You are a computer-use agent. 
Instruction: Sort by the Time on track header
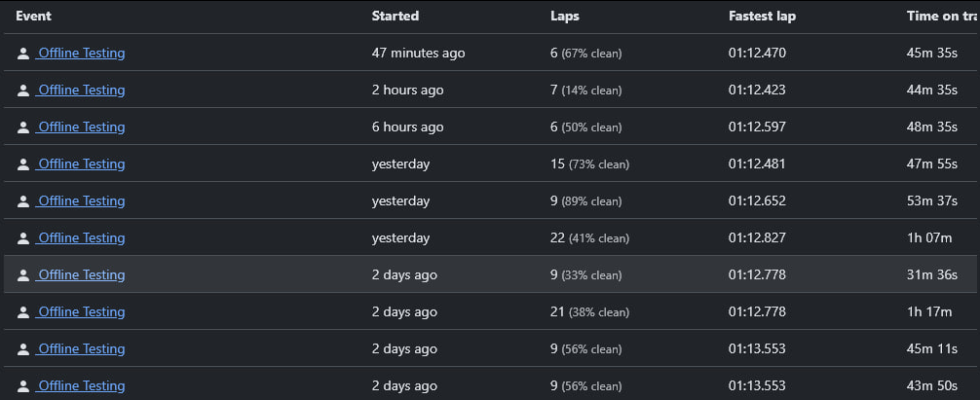coord(941,17)
